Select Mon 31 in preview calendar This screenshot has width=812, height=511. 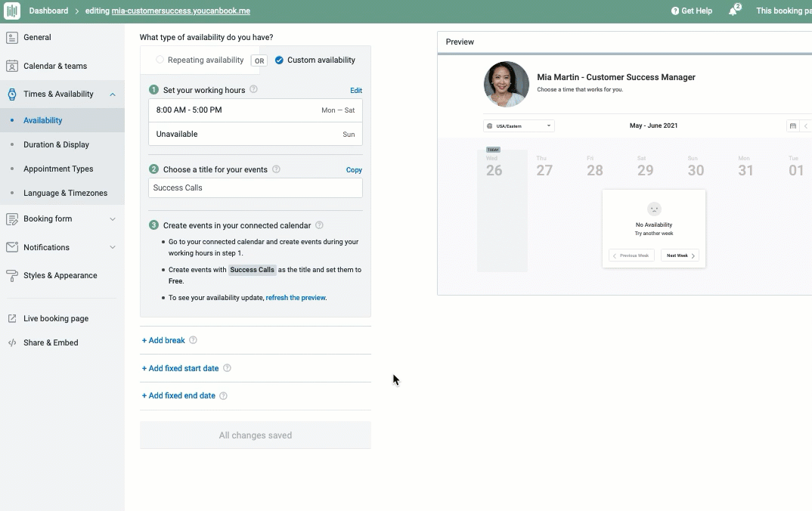tap(745, 166)
